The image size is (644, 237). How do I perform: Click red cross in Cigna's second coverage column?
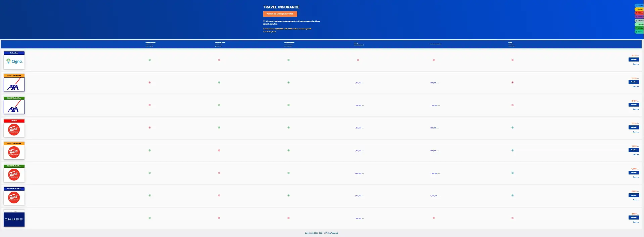coord(219,60)
